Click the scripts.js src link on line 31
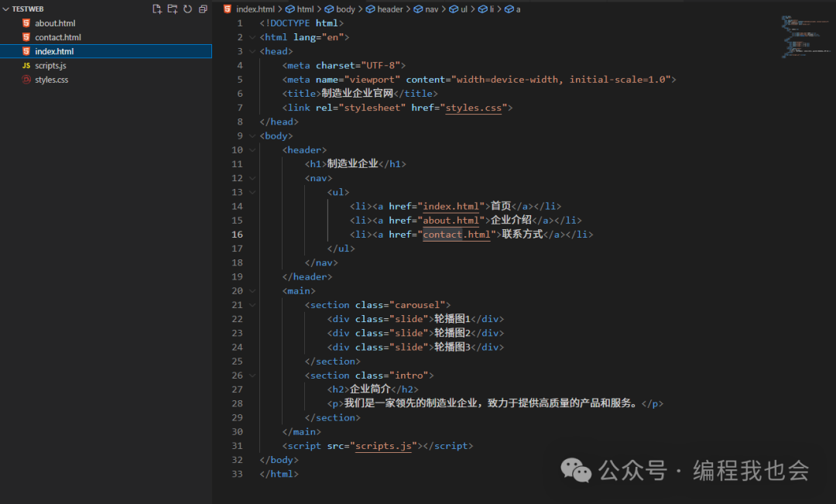Viewport: 836px width, 504px height. pyautogui.click(x=383, y=446)
